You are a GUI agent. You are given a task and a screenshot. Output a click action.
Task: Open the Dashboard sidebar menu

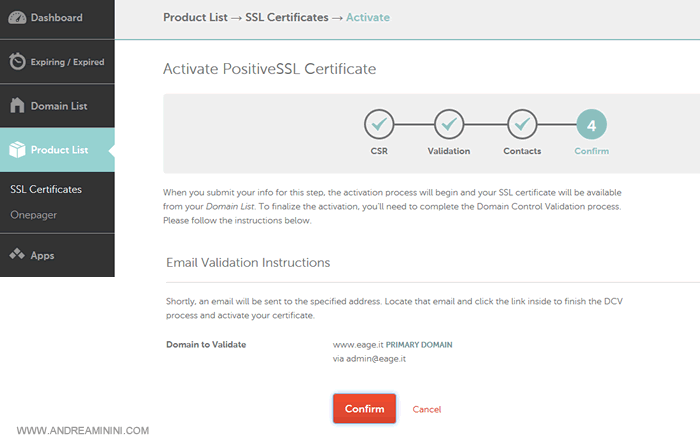tap(56, 18)
